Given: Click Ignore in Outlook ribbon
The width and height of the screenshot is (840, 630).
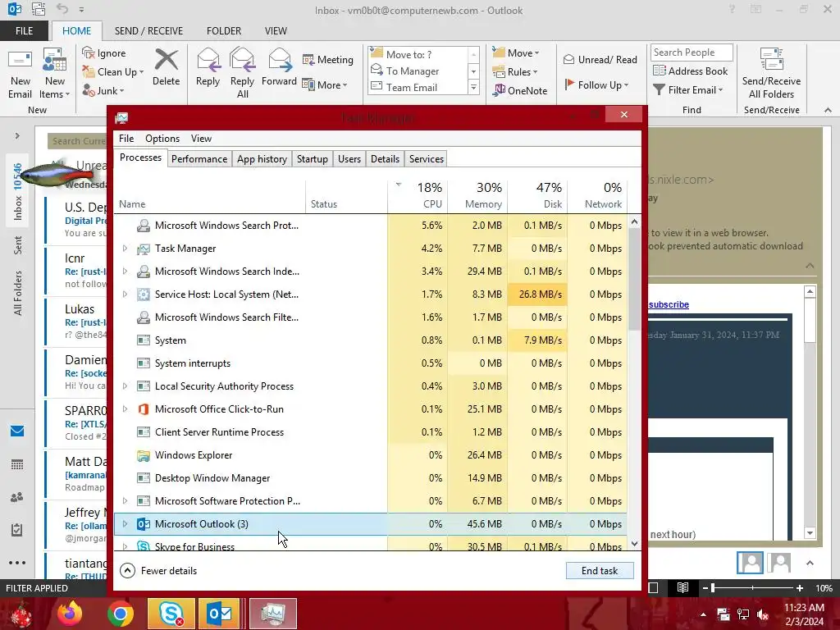Looking at the screenshot, I should click(x=104, y=53).
